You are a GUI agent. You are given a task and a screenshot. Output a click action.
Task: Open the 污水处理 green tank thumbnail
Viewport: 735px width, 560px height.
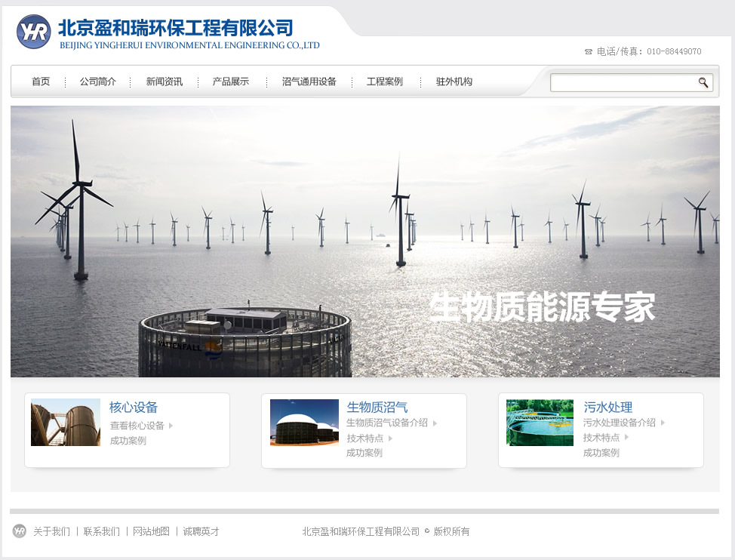click(x=540, y=423)
